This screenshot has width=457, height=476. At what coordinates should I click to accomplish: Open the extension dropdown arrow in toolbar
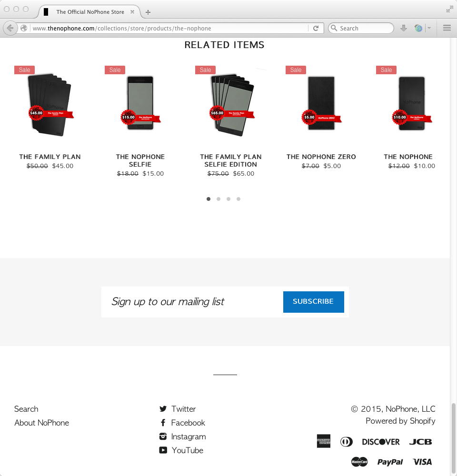tap(429, 28)
